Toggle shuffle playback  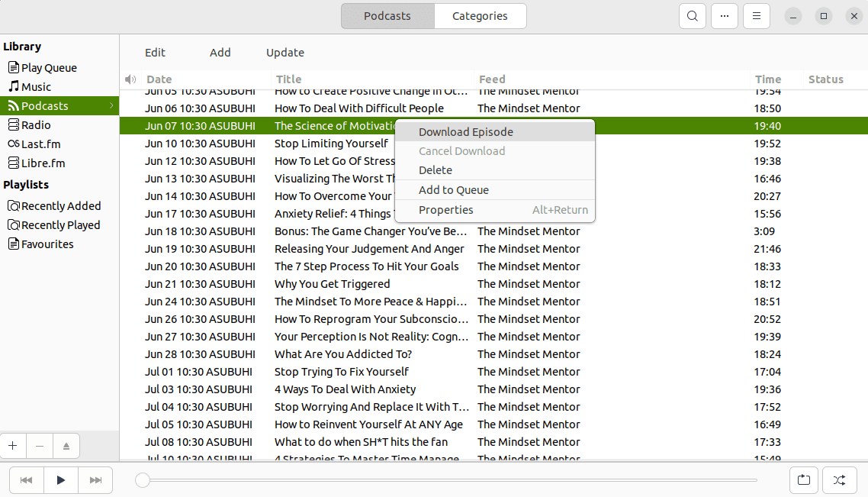(839, 480)
